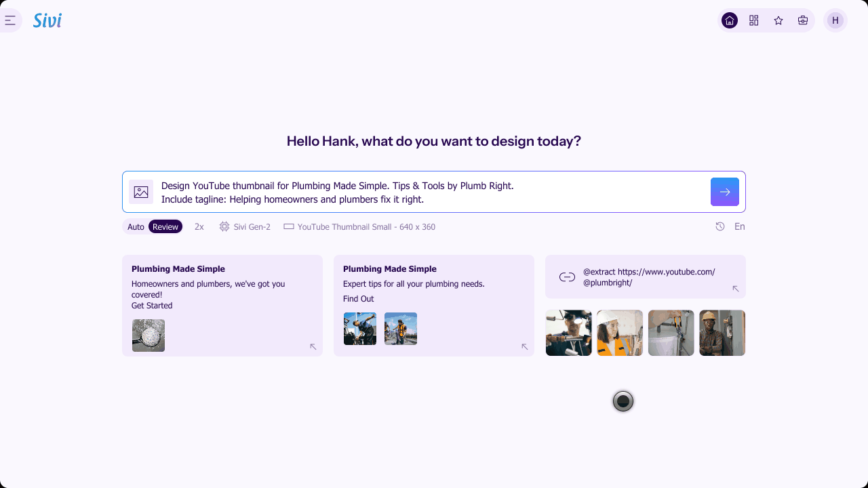Open the Sivi logo home page
Screen dimensions: 868x488
[47, 20]
